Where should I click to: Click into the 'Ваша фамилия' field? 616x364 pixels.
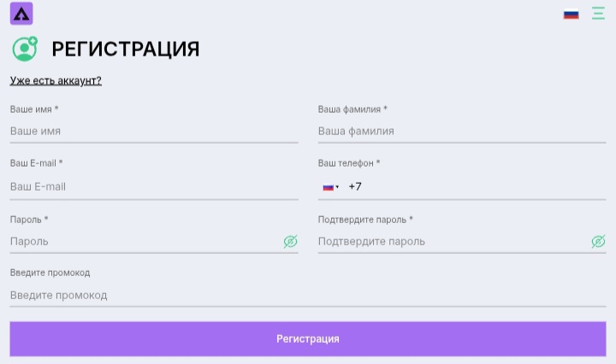[x=462, y=132]
